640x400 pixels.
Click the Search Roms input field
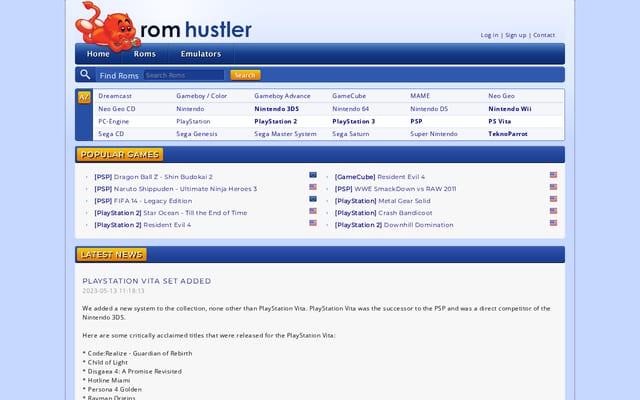pos(184,75)
